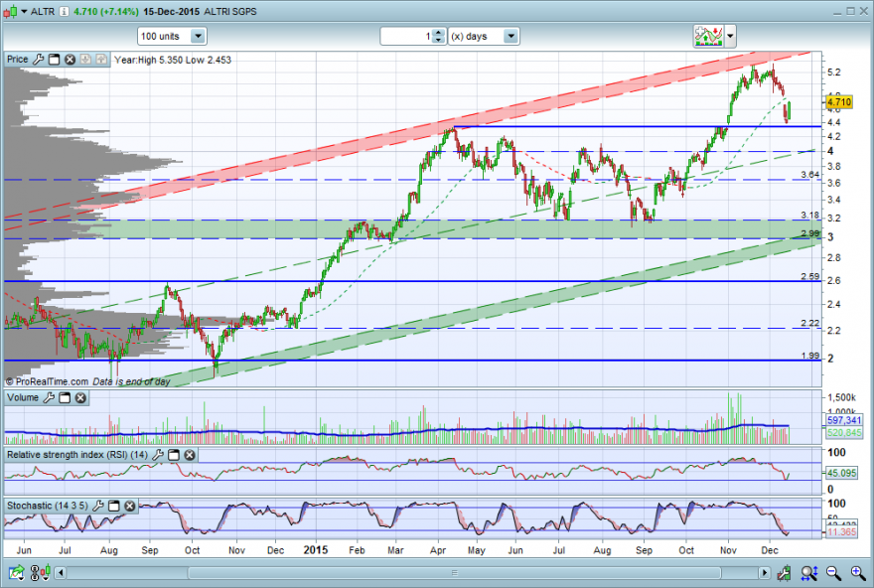The image size is (874, 588).
Task: Click the 3.18 price level label
Action: pos(809,216)
